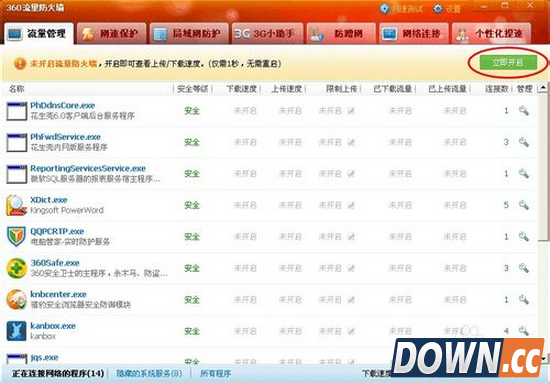Click the kanbox.exe blue icon
Viewport: 550px width, 383px height.
(x=16, y=331)
